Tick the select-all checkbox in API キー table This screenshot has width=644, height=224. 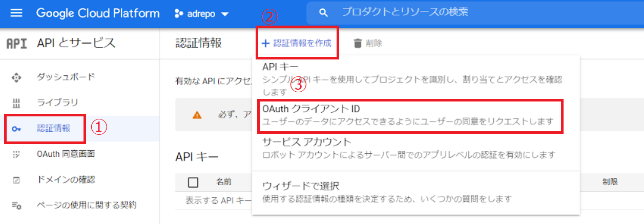[x=193, y=182]
